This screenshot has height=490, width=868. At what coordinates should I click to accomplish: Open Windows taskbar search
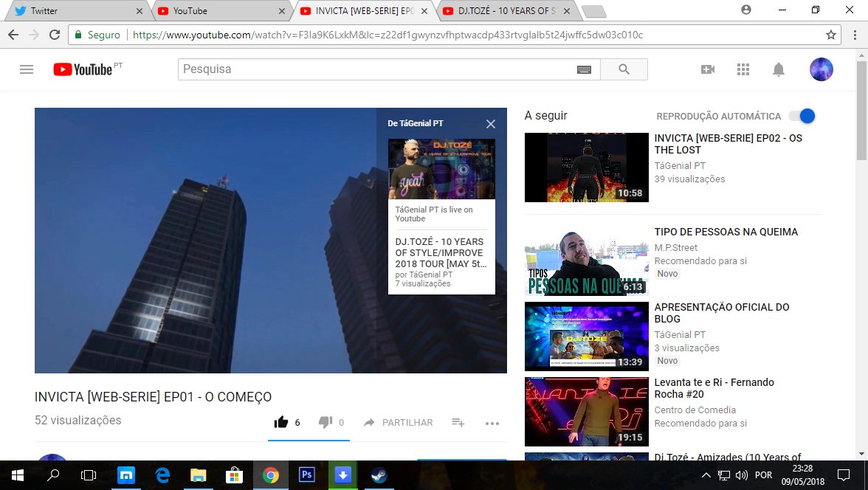click(53, 475)
